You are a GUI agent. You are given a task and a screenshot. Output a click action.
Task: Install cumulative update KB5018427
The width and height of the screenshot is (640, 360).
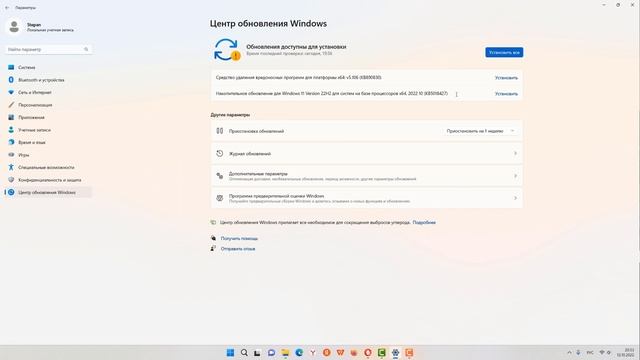(506, 94)
